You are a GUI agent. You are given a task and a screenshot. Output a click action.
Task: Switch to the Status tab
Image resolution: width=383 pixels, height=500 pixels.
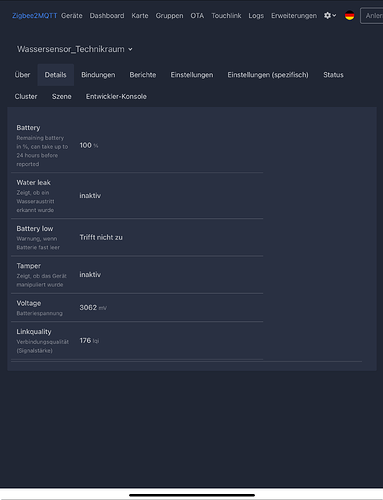point(333,75)
